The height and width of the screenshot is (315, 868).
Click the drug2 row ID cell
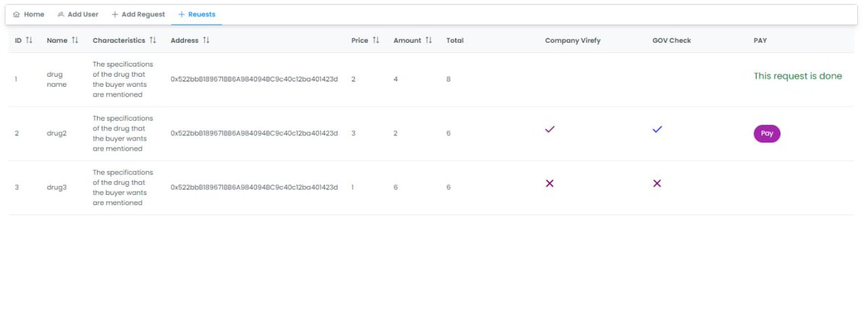(17, 133)
